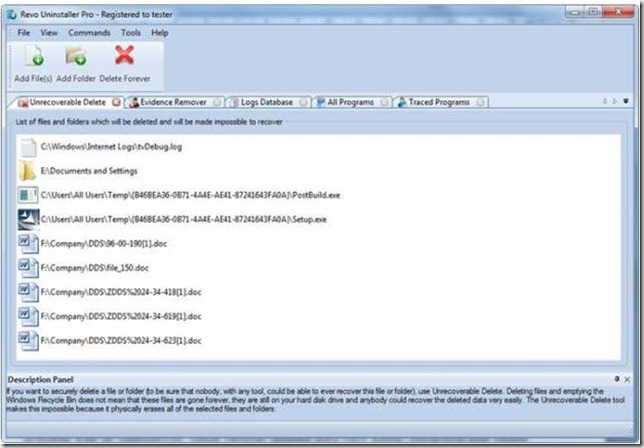Open the All Programs tab
This screenshot has width=644, height=448.
click(348, 102)
